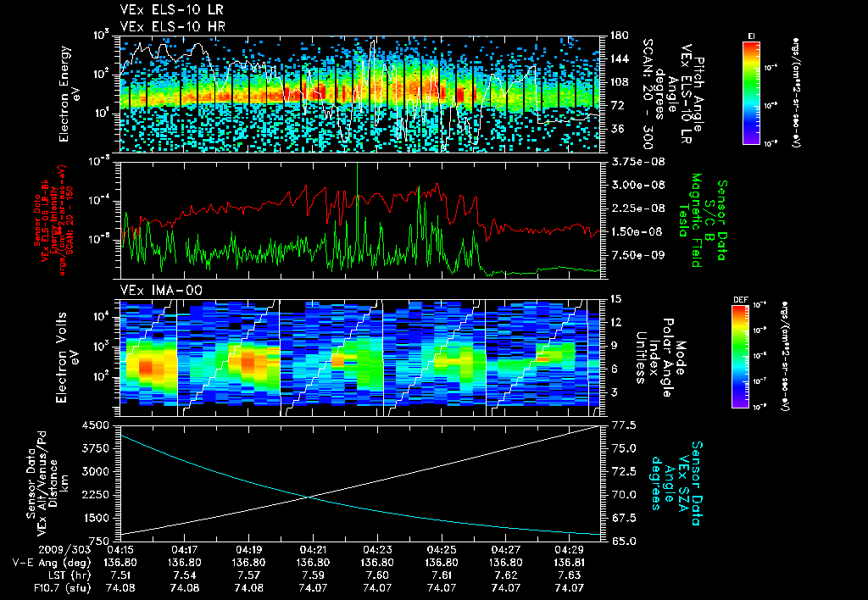Click the 'V-E Ang (deg)' row label
Screen dimensions: 868x600
52,564
